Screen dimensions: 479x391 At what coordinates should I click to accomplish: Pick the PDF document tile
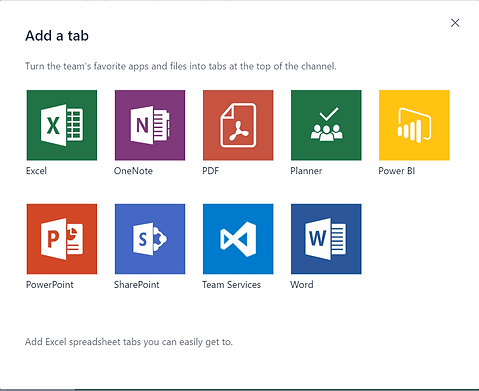(x=238, y=125)
